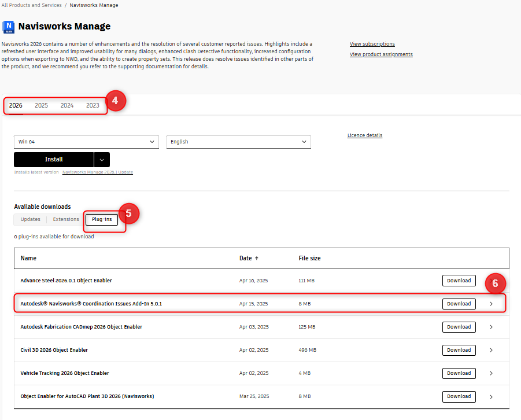Viewport: 521px width, 420px height.
Task: Switch to the 2025 tab
Action: click(x=41, y=105)
